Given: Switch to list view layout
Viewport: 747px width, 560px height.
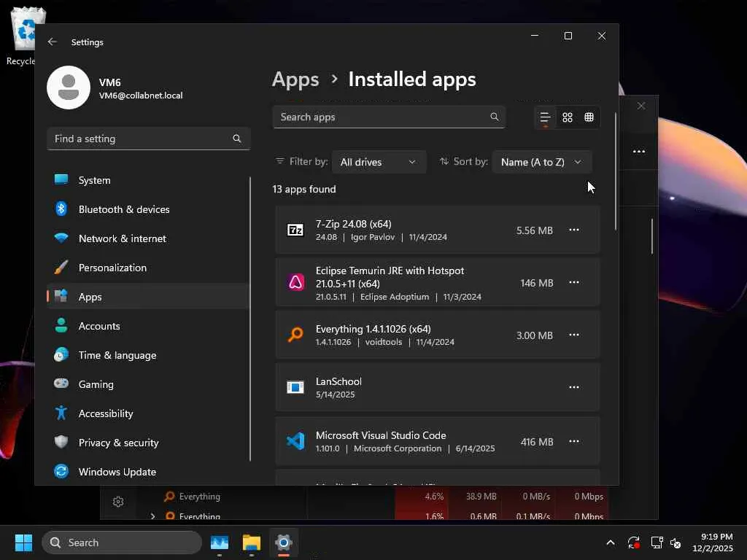Looking at the screenshot, I should tap(545, 117).
